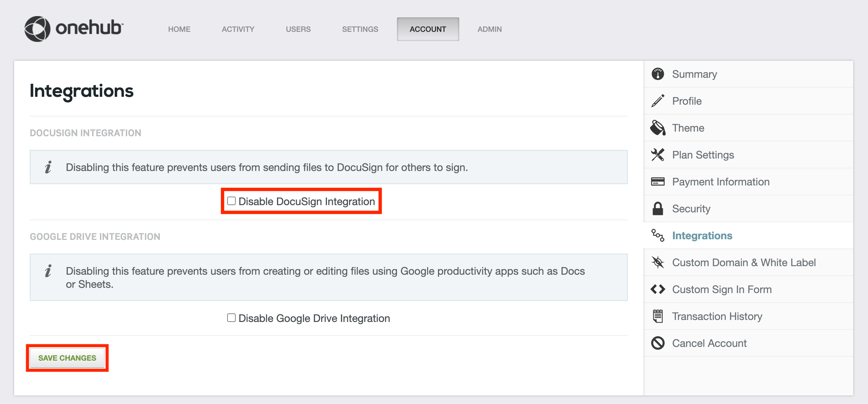This screenshot has height=404, width=868.
Task: Open the Cancel Account link
Action: pyautogui.click(x=709, y=343)
